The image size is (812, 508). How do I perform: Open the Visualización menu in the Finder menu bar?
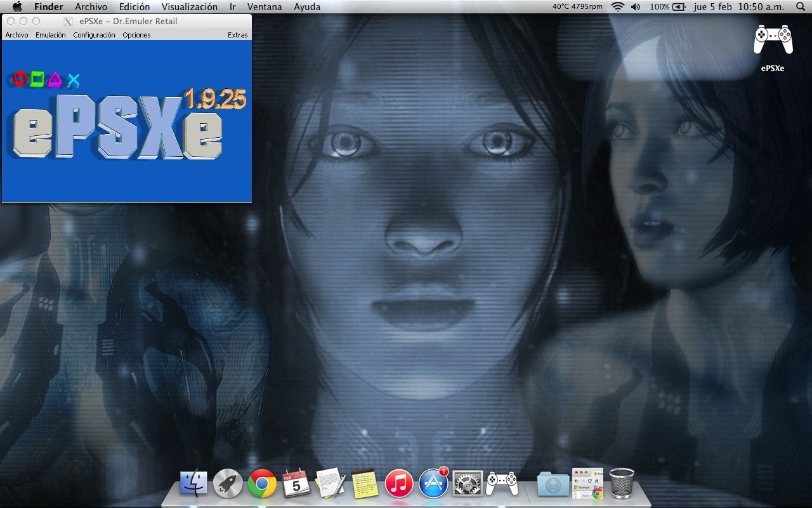coord(189,7)
